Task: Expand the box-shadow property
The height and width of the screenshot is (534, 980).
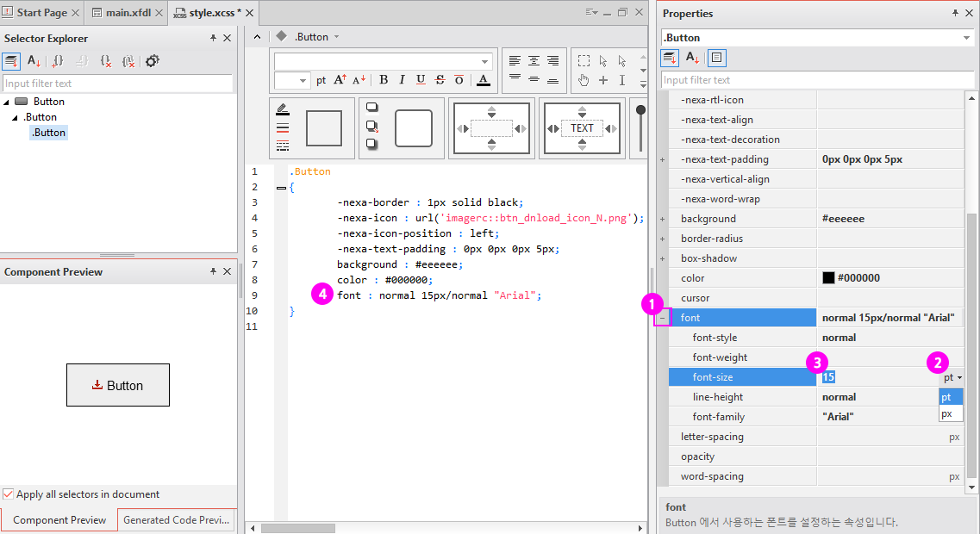Action: coord(663,258)
